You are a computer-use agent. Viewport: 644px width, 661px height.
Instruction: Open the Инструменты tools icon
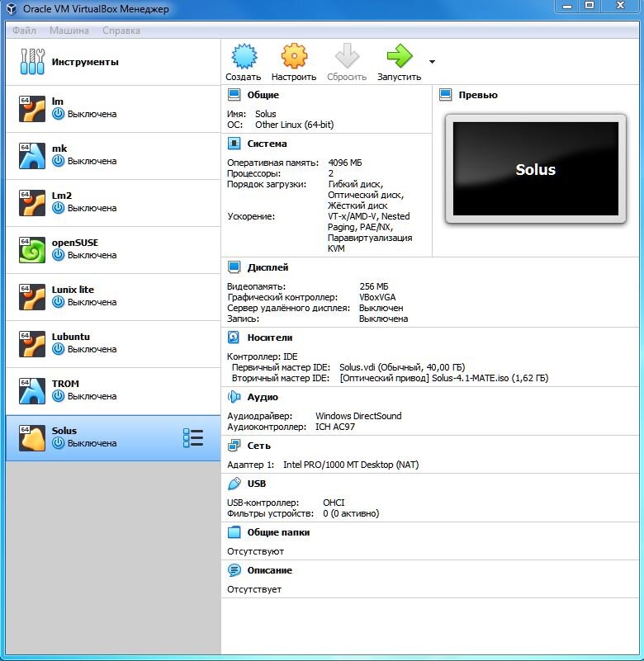pos(32,62)
